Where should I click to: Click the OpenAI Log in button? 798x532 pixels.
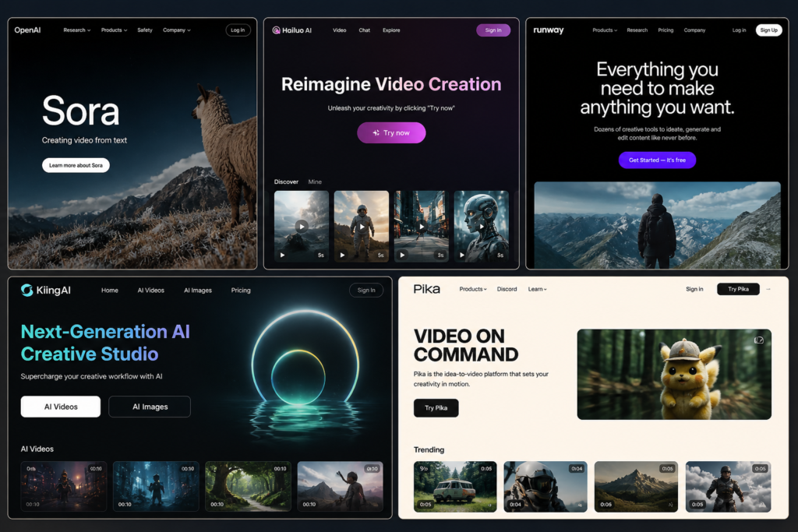238,30
